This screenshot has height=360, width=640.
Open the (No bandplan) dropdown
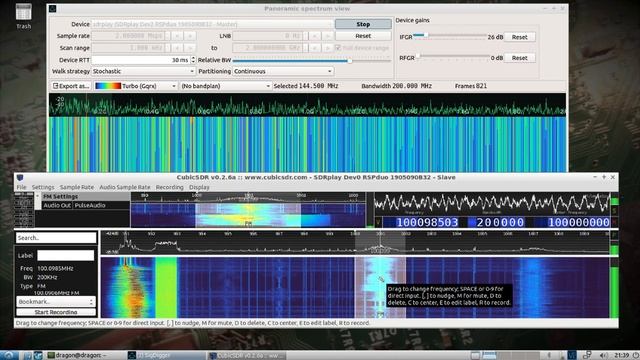click(x=225, y=86)
